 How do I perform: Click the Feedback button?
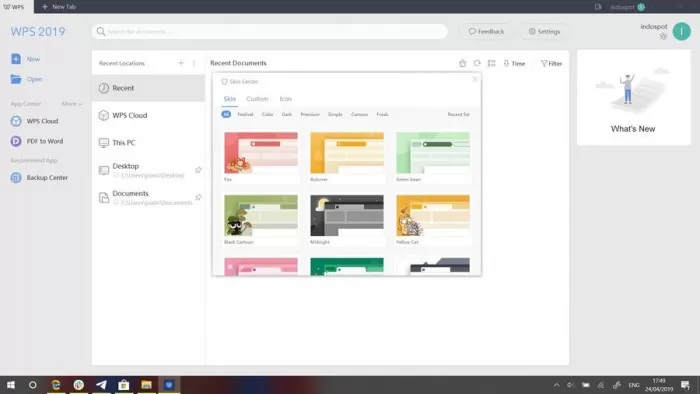[x=486, y=32]
